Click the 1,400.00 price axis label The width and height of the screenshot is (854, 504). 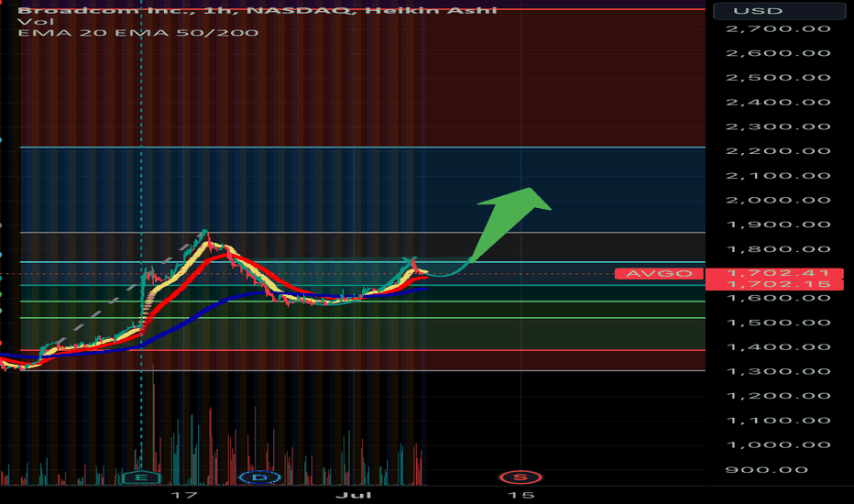(x=778, y=347)
